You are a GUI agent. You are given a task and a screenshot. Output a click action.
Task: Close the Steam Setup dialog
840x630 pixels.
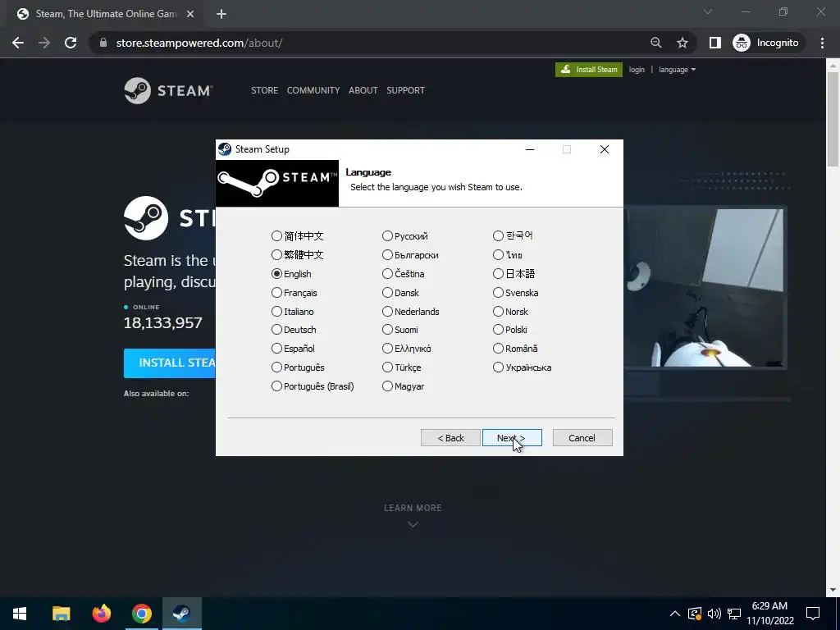coord(605,149)
